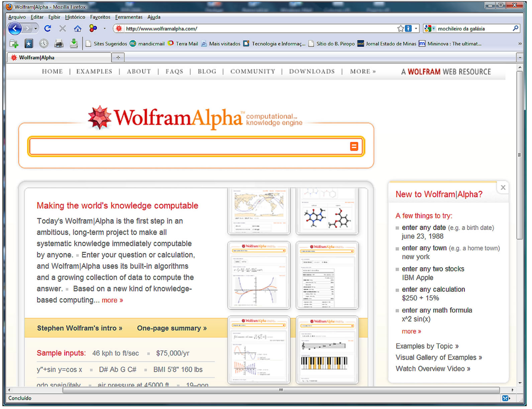Open the Histórico menu
Screen dimensions: 532x409
pyautogui.click(x=75, y=17)
